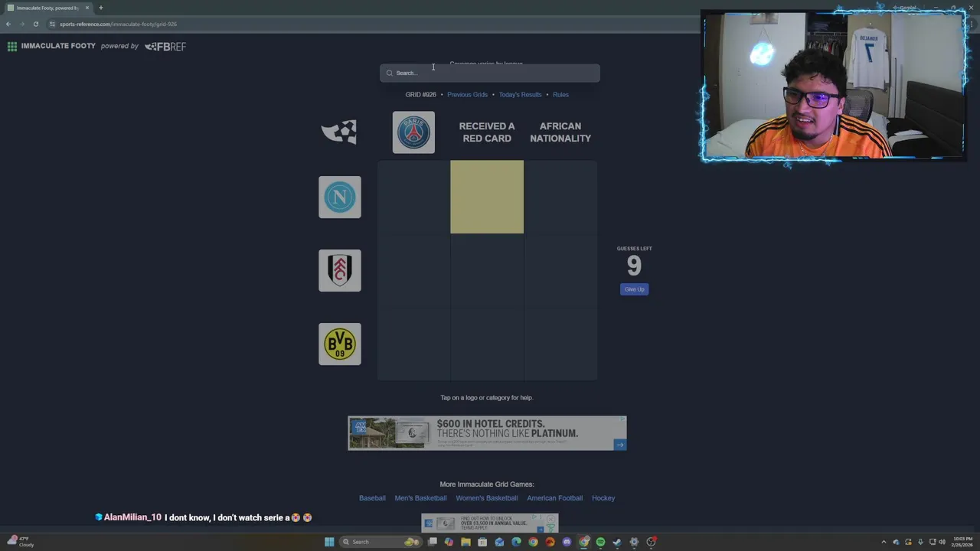Click the Received a Red Card category header

(487, 132)
